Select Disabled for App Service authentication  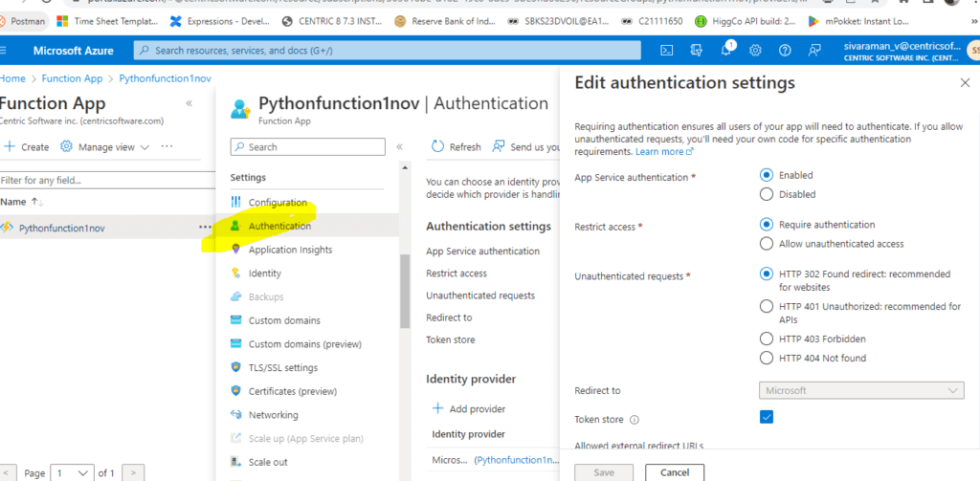point(767,194)
